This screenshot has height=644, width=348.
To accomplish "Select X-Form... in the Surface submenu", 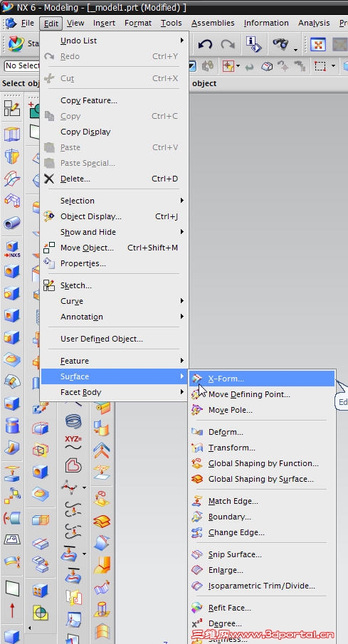I will point(262,379).
